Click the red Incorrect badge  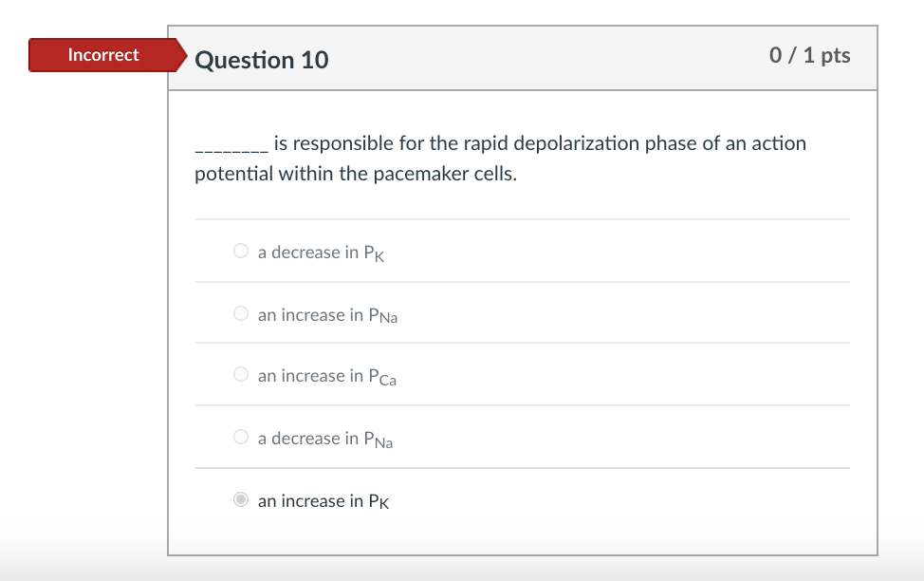click(x=104, y=54)
